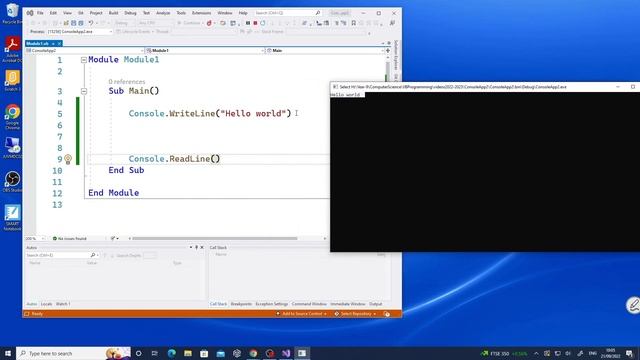Click the Autos search magnifier icon
This screenshot has width=640, height=360.
[93, 255]
